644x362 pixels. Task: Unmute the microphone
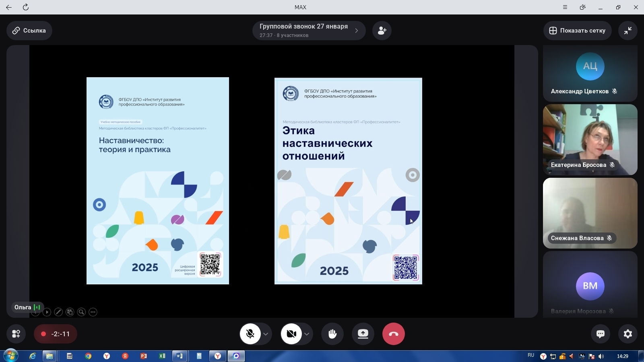point(250,334)
